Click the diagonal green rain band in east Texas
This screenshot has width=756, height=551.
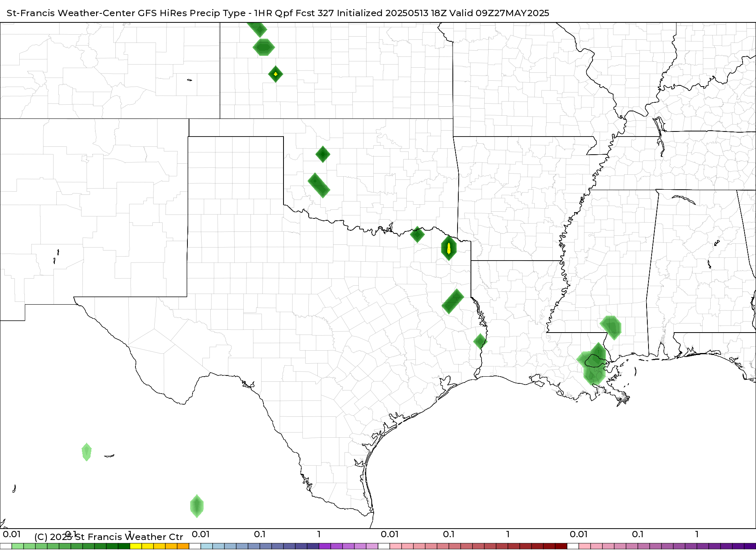point(453,301)
